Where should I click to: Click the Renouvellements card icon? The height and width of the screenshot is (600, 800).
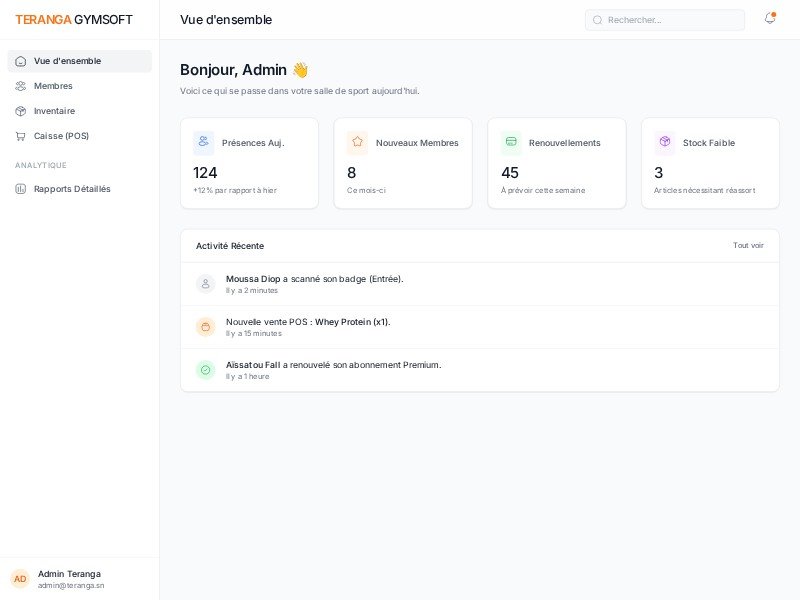511,142
